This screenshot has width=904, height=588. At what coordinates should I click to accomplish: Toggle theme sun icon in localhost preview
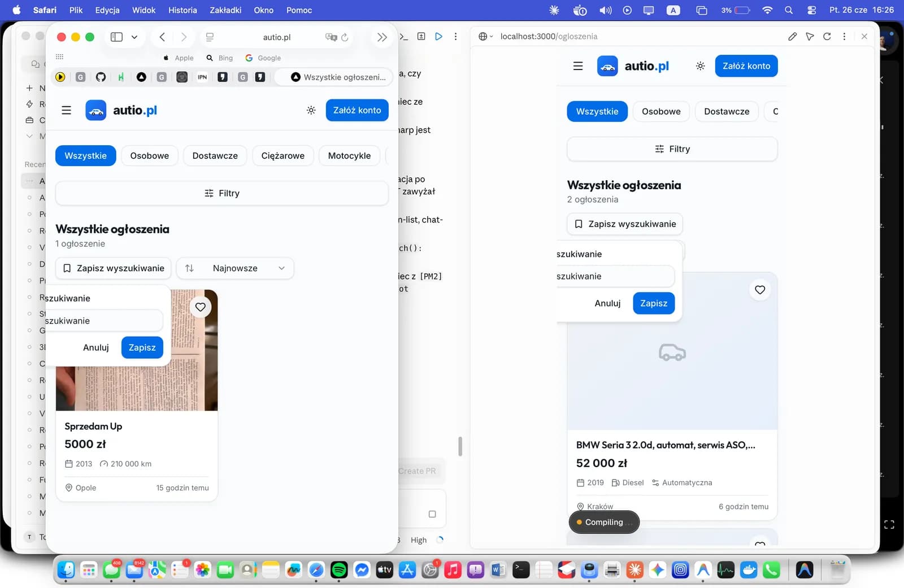[x=700, y=66]
